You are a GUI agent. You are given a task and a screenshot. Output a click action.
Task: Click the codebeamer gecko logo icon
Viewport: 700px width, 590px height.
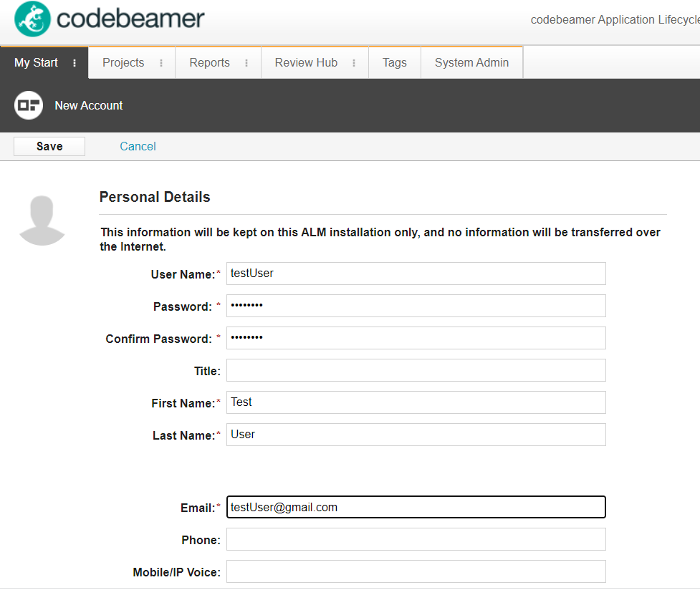click(32, 19)
